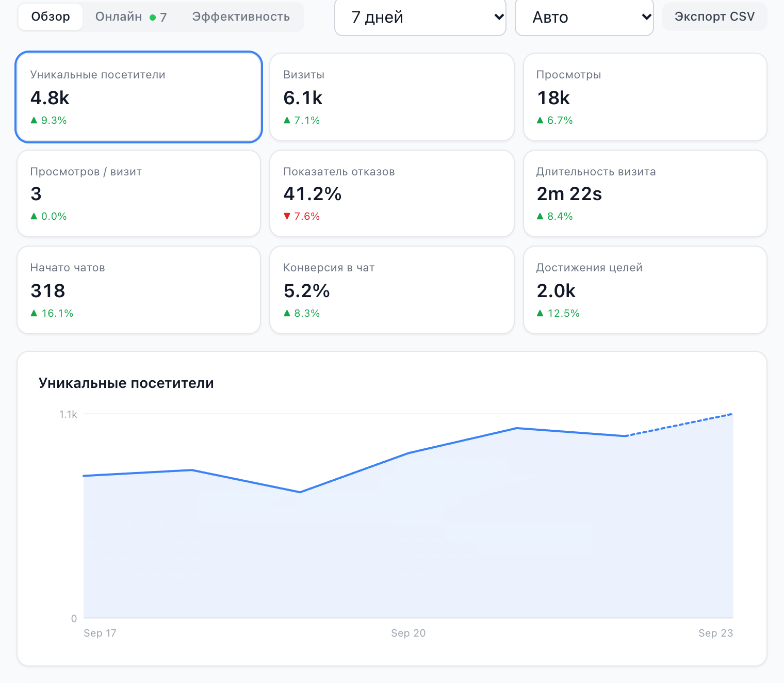Select the Конверсия в чат card
Screen dimensions: 784x683
(x=392, y=290)
